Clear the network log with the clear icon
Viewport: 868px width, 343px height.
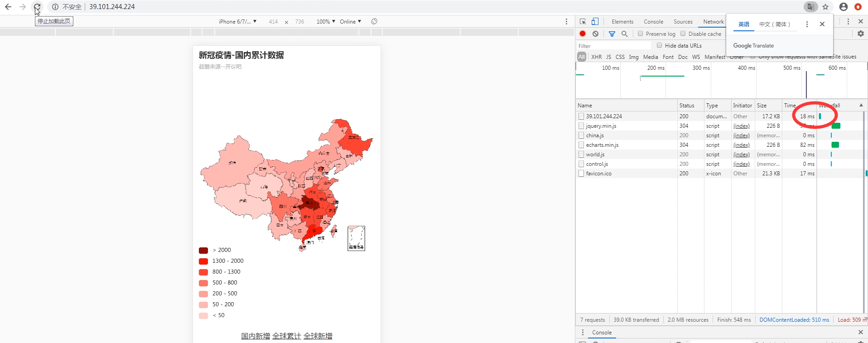(595, 34)
